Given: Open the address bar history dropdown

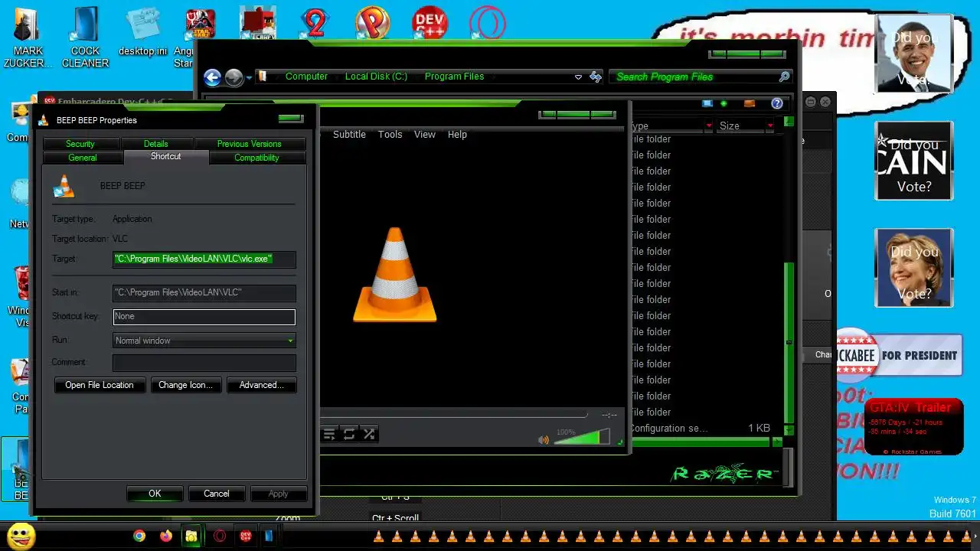Looking at the screenshot, I should [578, 77].
